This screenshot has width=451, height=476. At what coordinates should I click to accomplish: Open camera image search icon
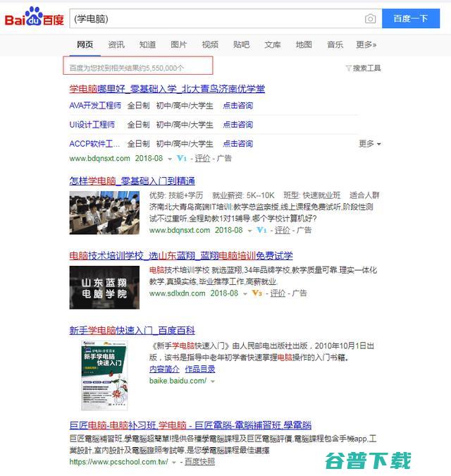click(x=370, y=19)
